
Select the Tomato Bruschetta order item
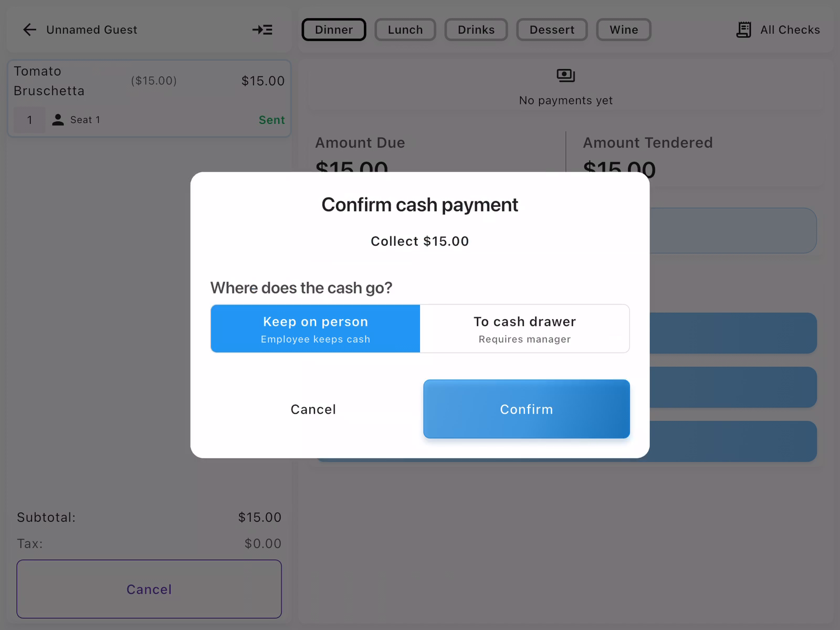(149, 98)
